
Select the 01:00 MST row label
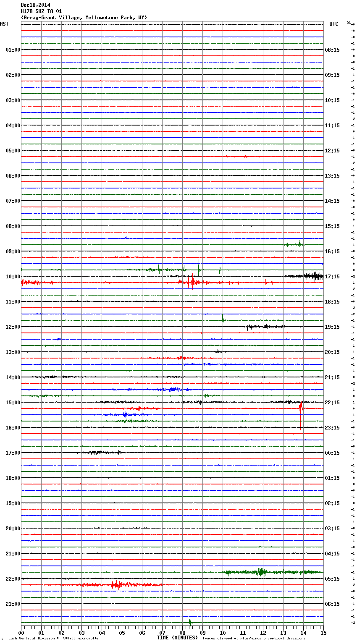13,50
